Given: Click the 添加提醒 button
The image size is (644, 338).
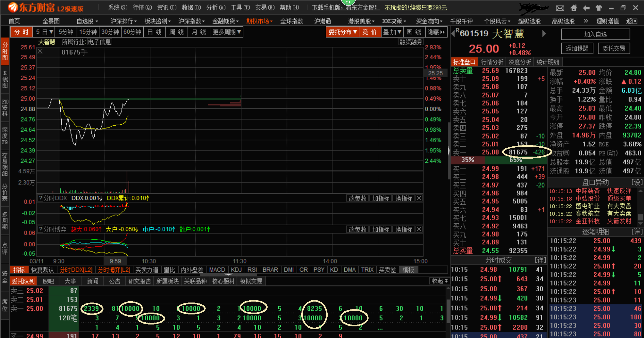Looking at the screenshot, I should (577, 48).
